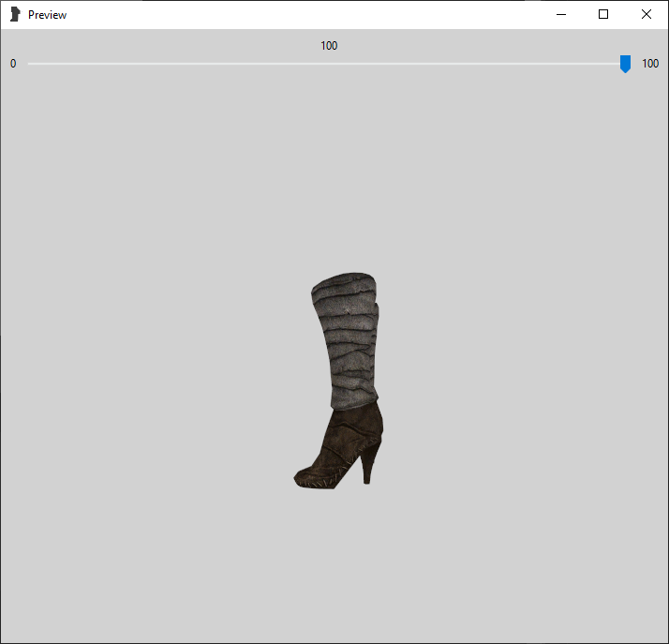669x644 pixels.
Task: Click the blue weight slider handle
Action: coord(625,64)
